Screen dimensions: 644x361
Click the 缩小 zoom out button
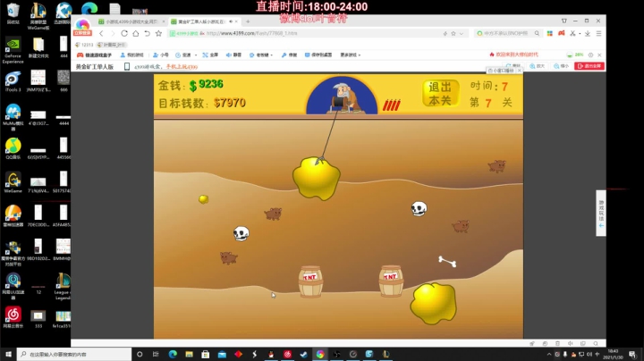[561, 66]
